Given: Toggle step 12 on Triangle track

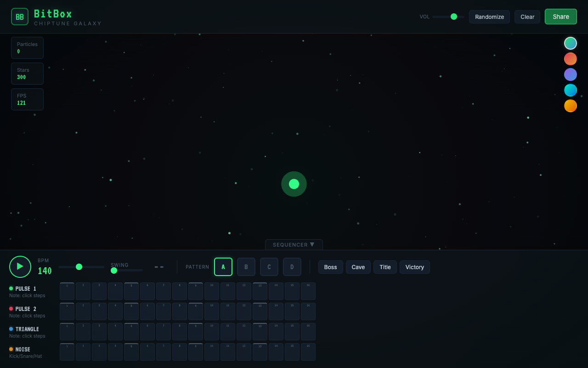Looking at the screenshot, I should tap(244, 332).
